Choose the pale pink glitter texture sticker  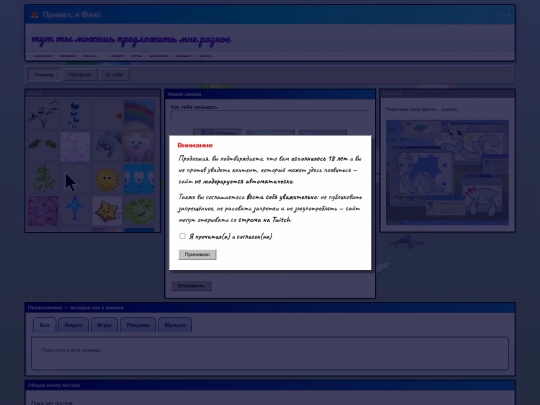pos(75,146)
